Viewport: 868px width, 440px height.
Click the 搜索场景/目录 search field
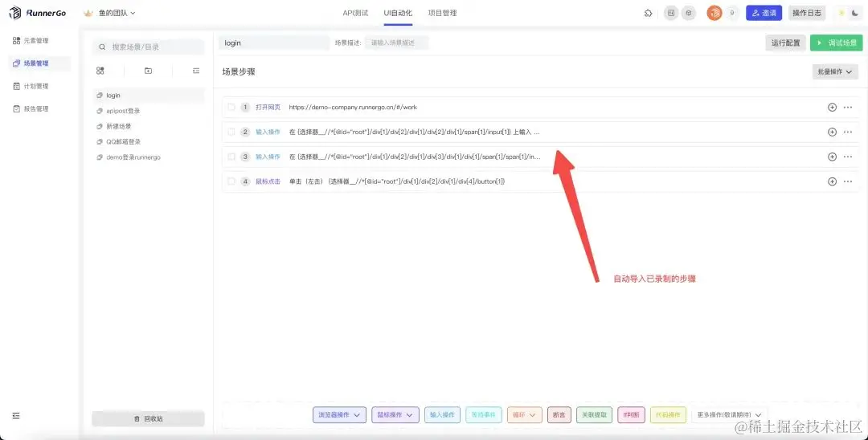coord(149,47)
